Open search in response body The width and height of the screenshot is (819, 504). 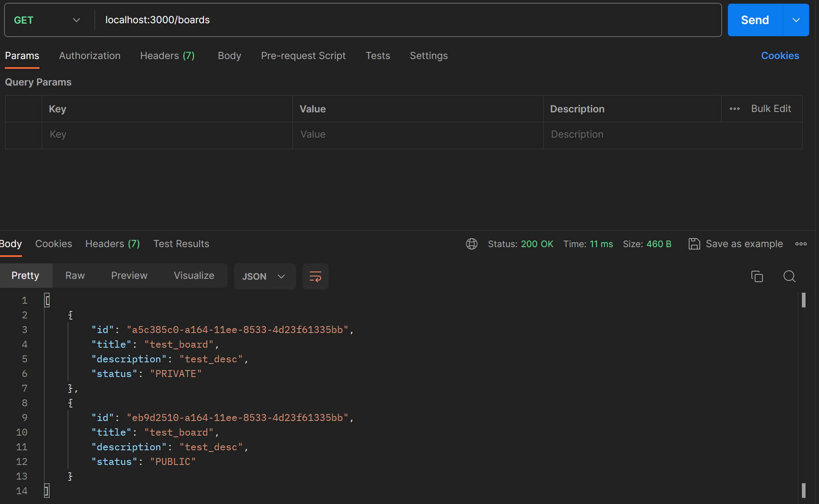(x=789, y=276)
